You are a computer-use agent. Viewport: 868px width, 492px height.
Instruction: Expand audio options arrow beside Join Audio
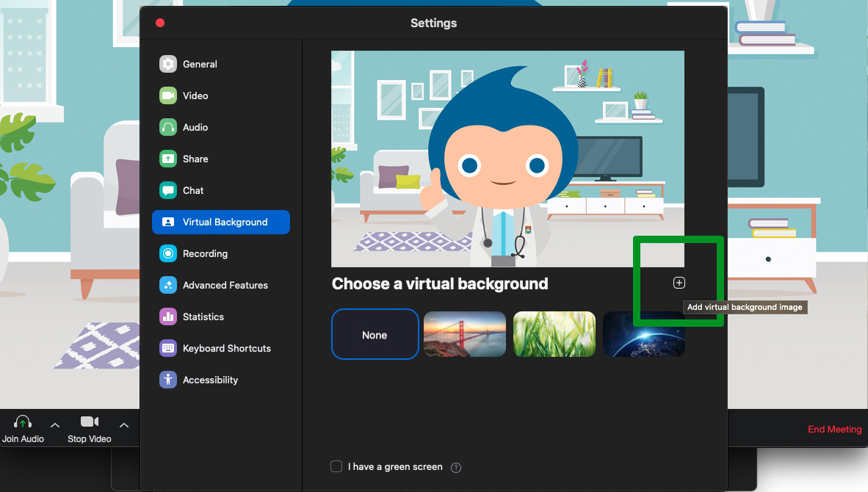(55, 426)
